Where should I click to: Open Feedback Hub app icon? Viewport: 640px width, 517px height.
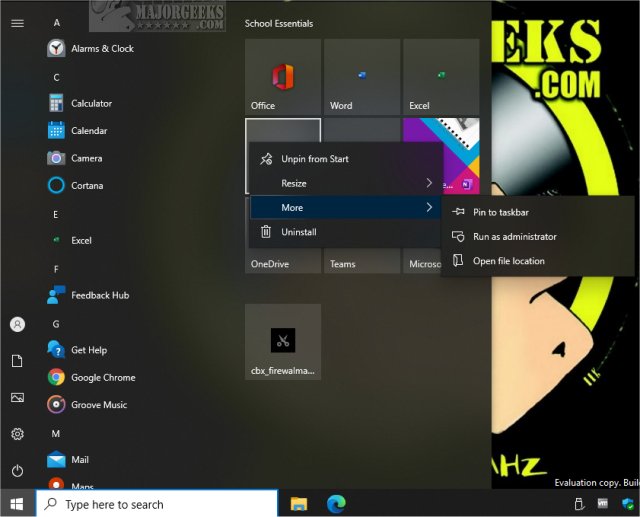pos(56,295)
